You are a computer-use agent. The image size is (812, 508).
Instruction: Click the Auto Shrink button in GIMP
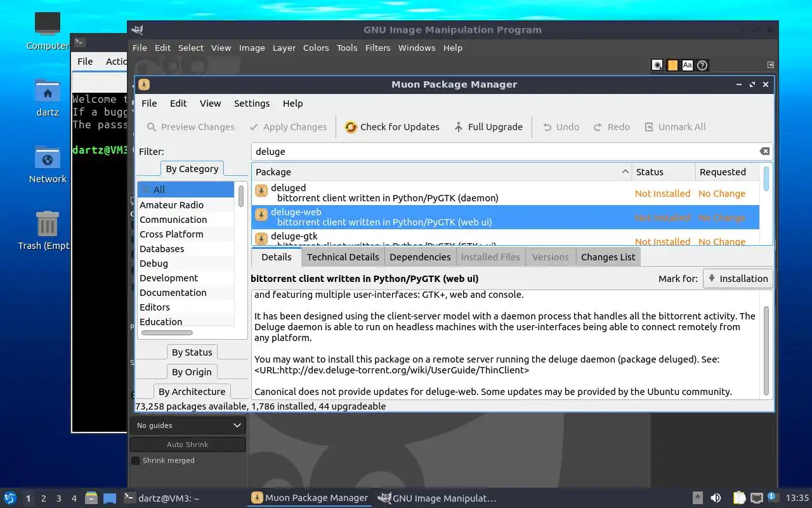[188, 444]
